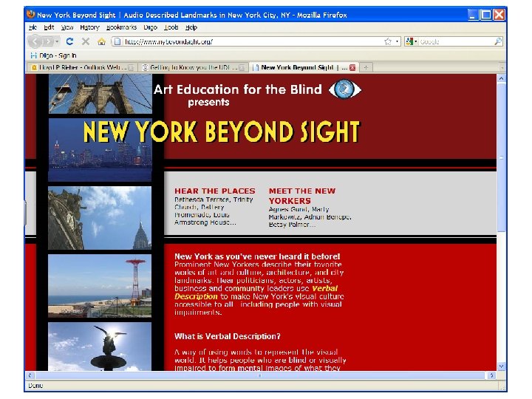Screen dimensions: 532x399
Task: Click the browser Forward arrow button
Action: [48, 41]
